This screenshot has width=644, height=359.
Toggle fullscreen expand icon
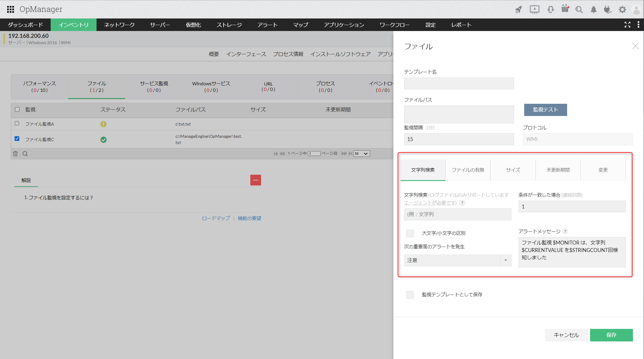point(627,25)
